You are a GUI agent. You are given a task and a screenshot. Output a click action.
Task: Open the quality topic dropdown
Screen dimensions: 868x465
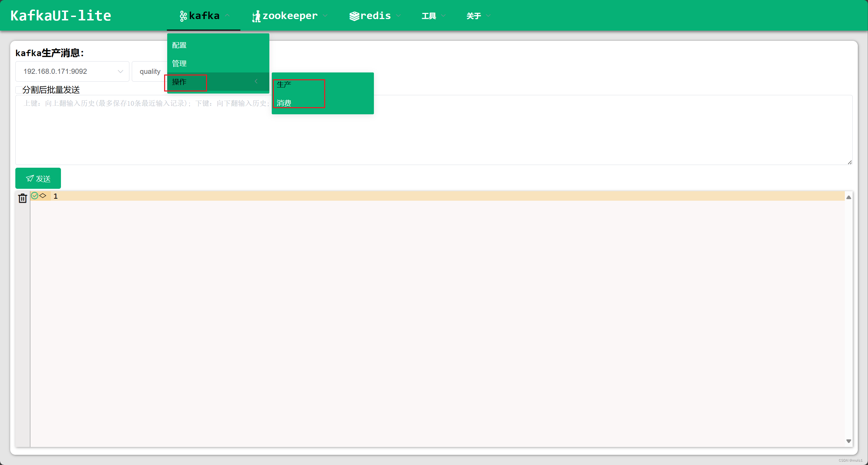[x=150, y=71]
